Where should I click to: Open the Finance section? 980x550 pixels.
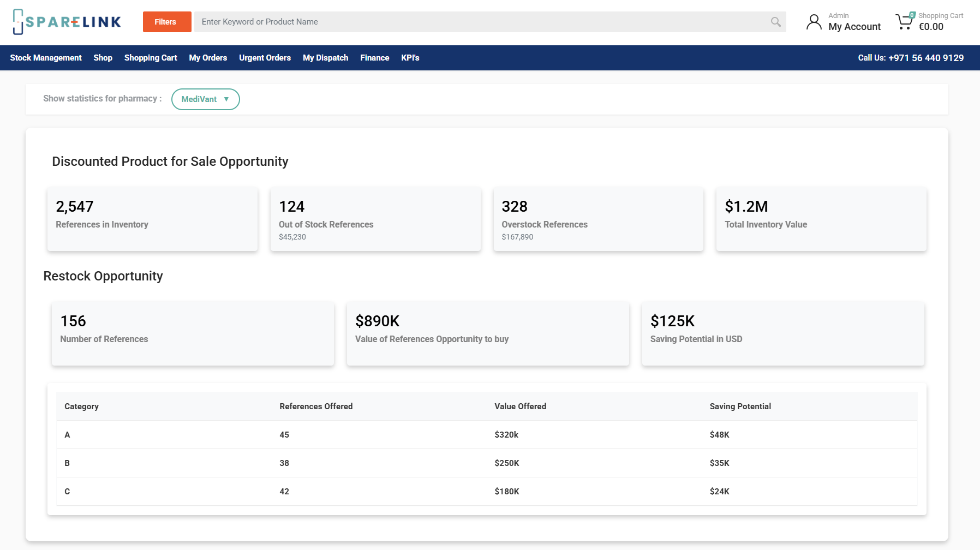point(374,58)
